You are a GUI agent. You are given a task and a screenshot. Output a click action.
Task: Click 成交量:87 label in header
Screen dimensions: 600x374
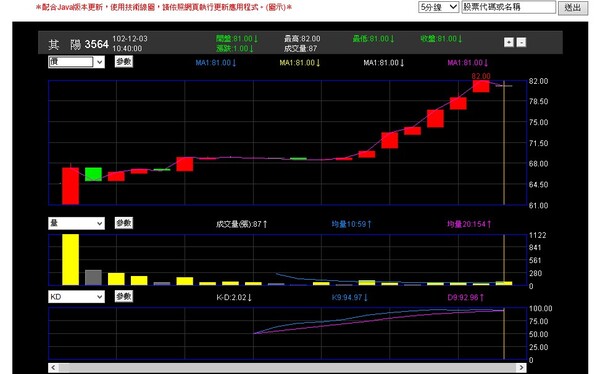click(x=300, y=49)
